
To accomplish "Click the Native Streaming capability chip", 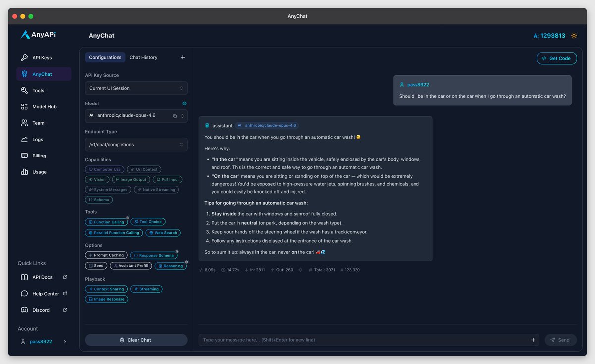I will pyautogui.click(x=156, y=190).
